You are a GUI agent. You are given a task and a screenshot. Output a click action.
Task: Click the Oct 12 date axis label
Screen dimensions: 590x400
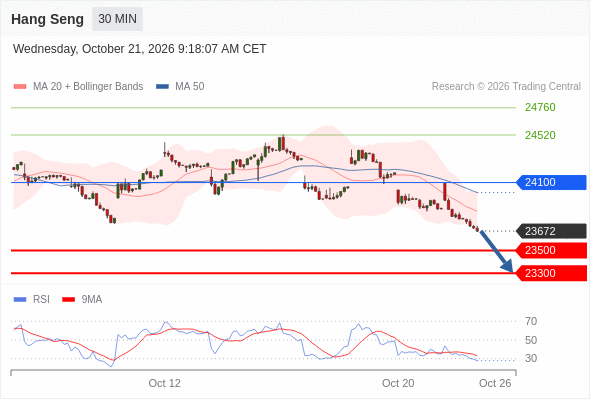[164, 383]
